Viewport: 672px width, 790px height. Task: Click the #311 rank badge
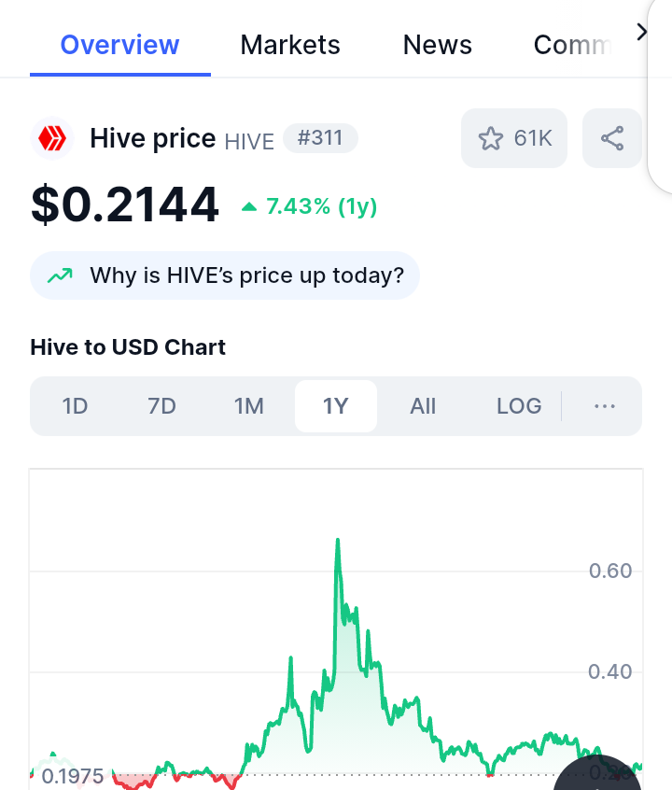click(320, 139)
